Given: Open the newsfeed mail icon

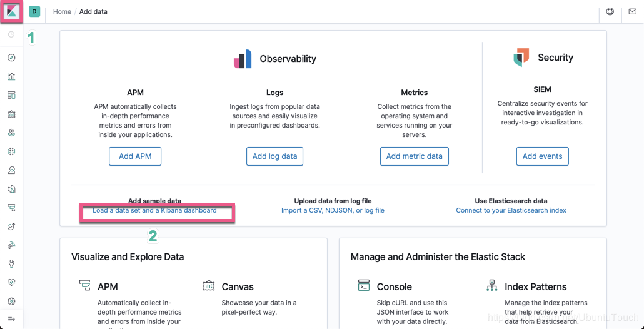Looking at the screenshot, I should (x=632, y=11).
